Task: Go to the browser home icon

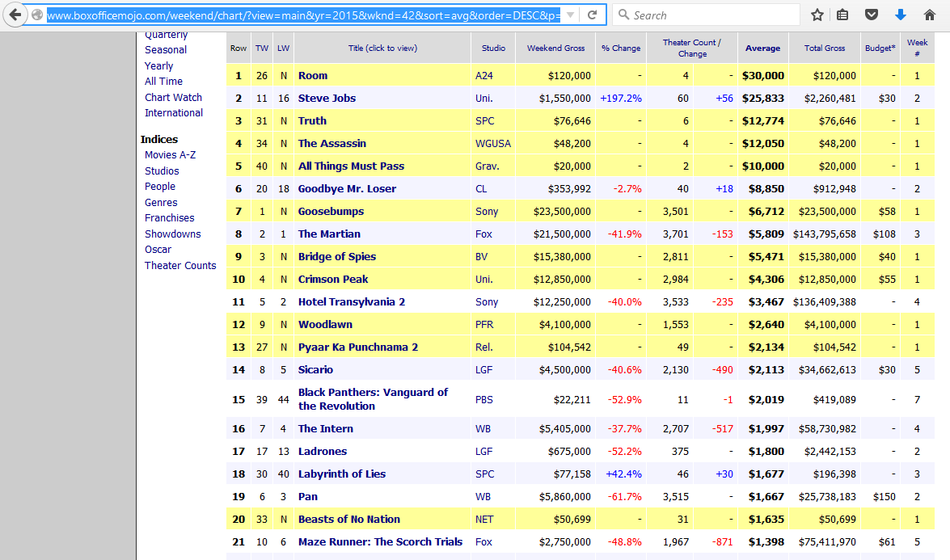Action: pyautogui.click(x=929, y=15)
